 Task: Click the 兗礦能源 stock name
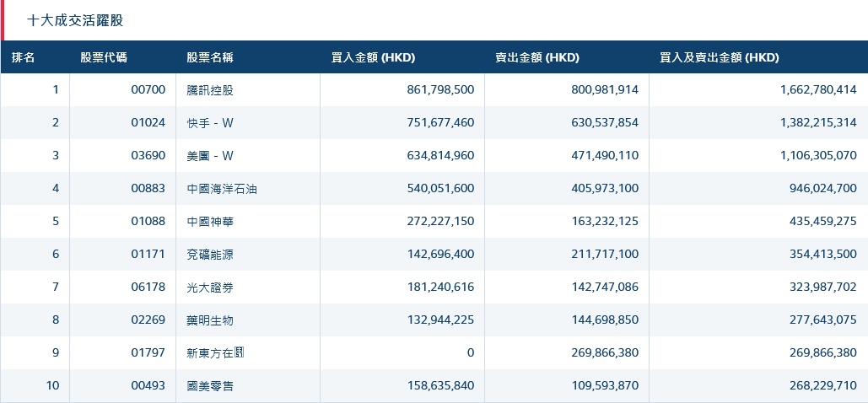pos(210,255)
